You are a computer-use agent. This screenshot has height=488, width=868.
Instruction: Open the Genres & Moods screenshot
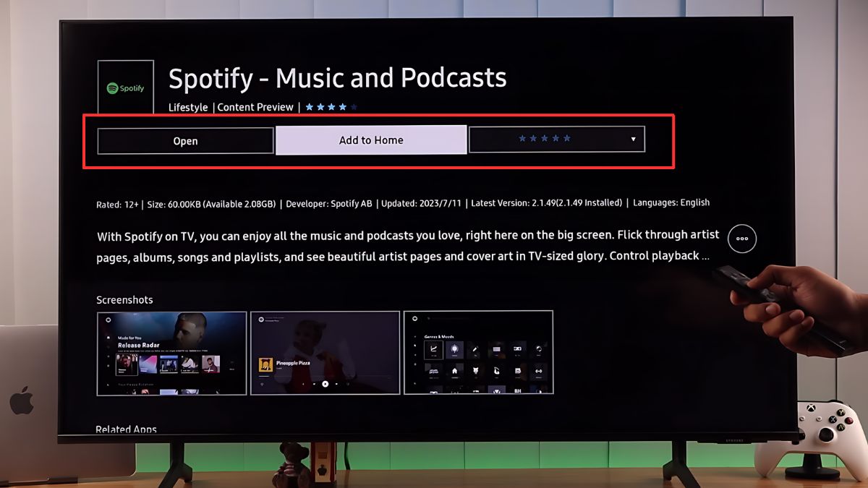(478, 353)
